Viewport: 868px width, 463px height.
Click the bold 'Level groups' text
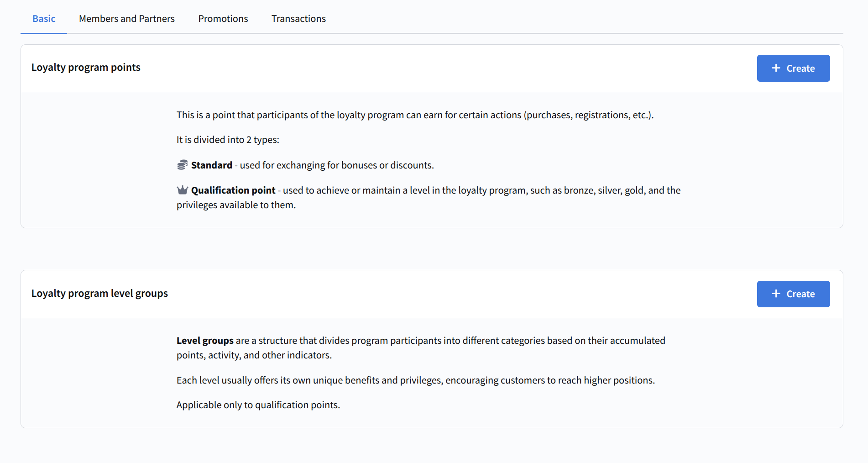(x=205, y=341)
